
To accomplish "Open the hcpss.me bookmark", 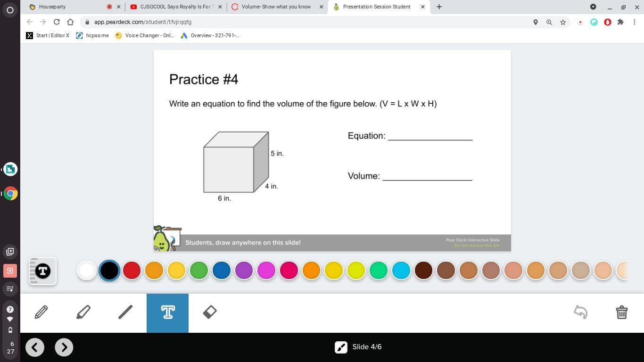I will 92,35.
